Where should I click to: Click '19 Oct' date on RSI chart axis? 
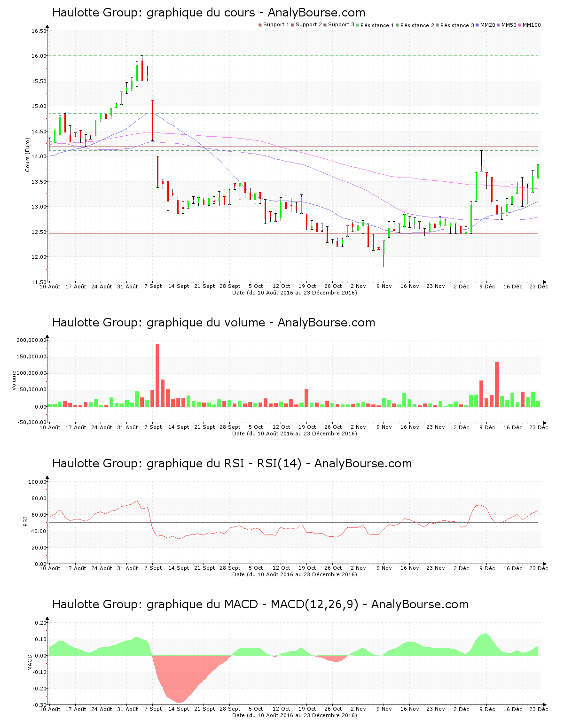[x=307, y=568]
